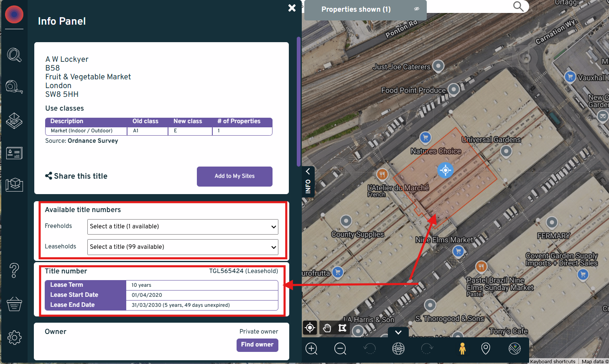Click the Universal Gardens map pin
Viewport: 609px width, 364px height.
pos(506,151)
